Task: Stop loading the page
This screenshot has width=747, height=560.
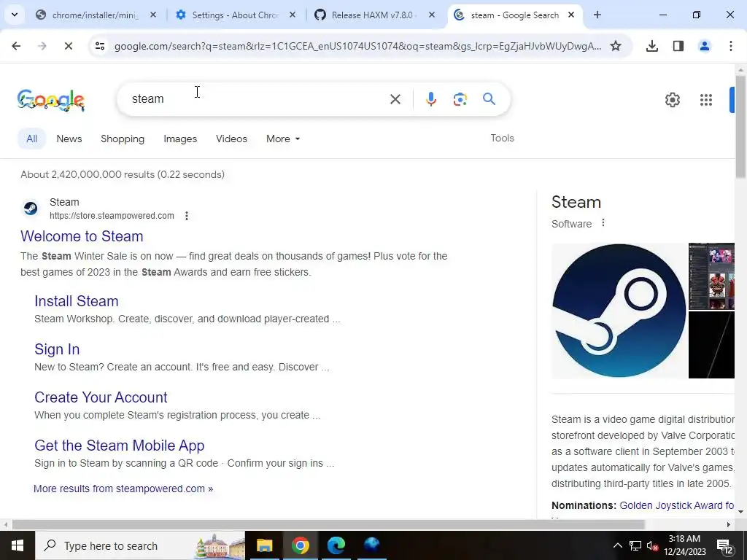Action: tap(69, 46)
